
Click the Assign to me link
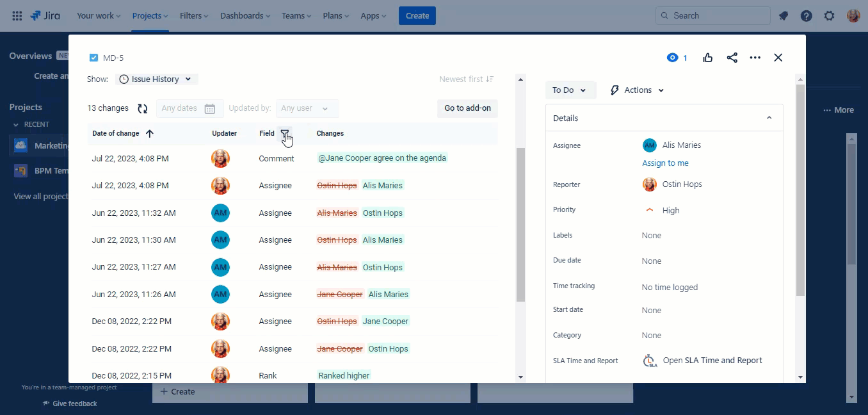tap(665, 163)
